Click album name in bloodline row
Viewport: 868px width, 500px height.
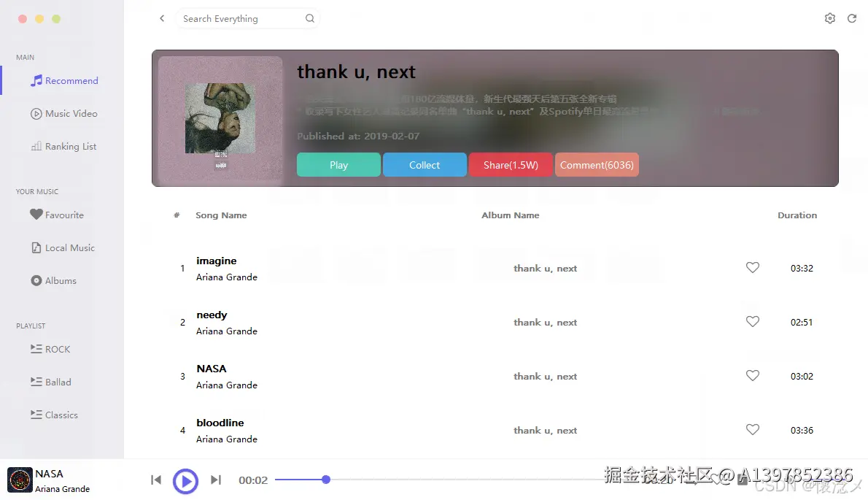click(546, 430)
